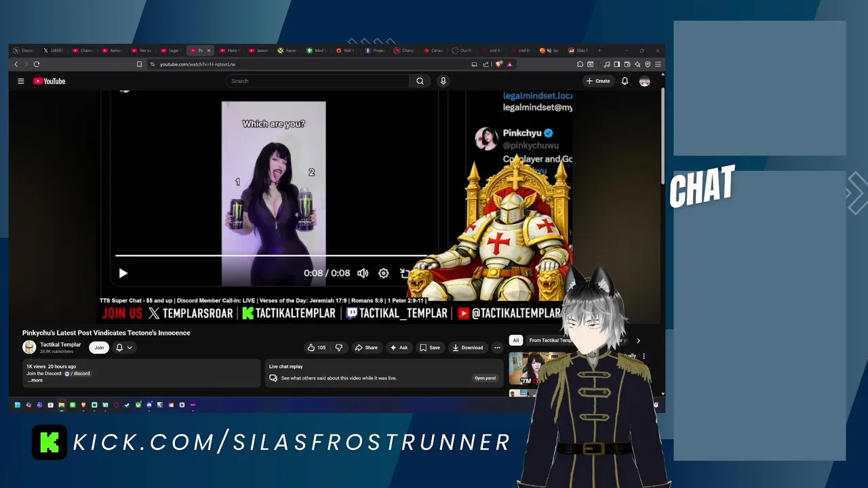Open File Explorer from the taskbar
This screenshot has width=868, height=488.
[x=61, y=405]
